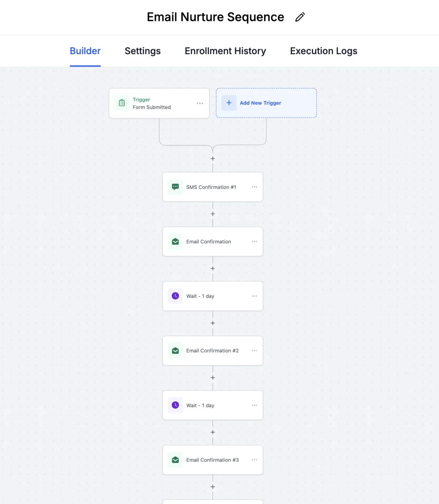The image size is (439, 504).
Task: Open SMS Confirmation #1 three-dot menu
Action: pyautogui.click(x=254, y=187)
